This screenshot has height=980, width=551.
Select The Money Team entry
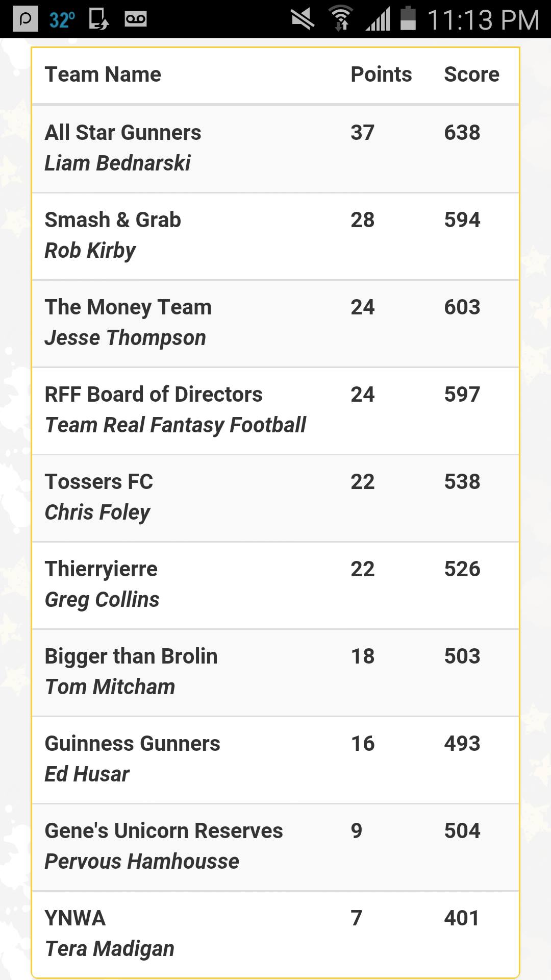(275, 324)
